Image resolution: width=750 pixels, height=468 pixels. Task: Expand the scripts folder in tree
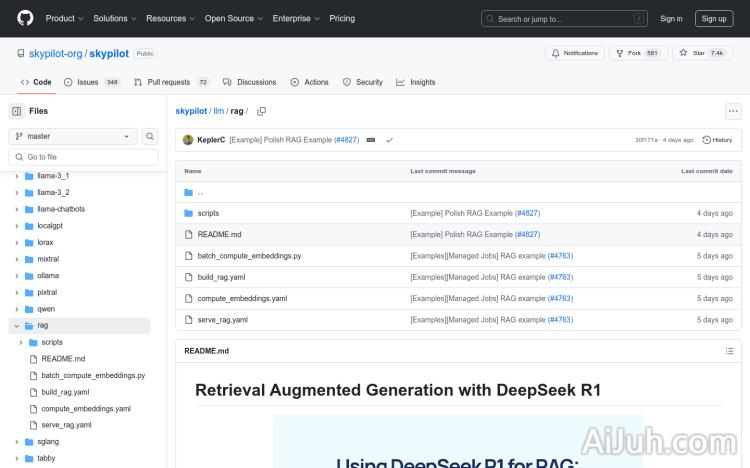[22, 342]
